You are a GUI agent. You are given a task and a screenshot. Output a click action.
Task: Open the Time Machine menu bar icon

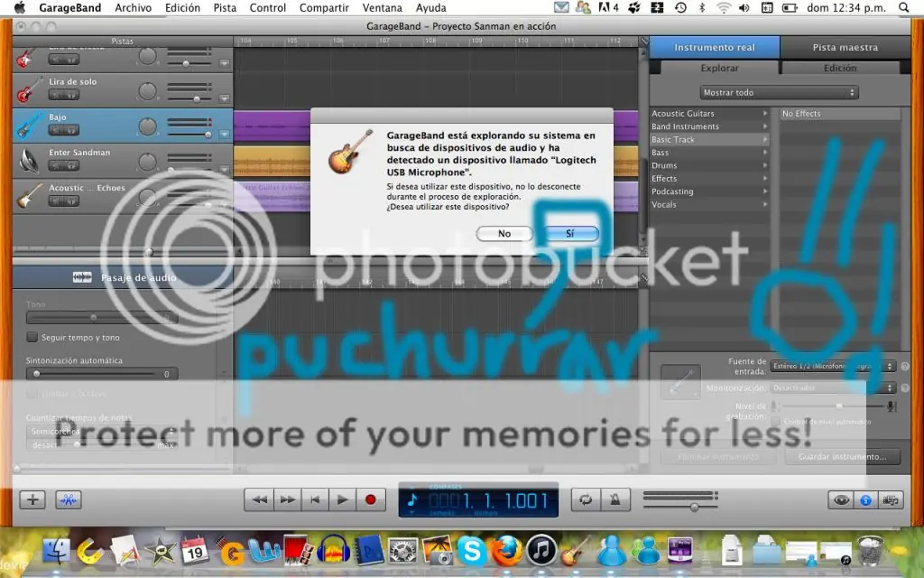coord(680,7)
